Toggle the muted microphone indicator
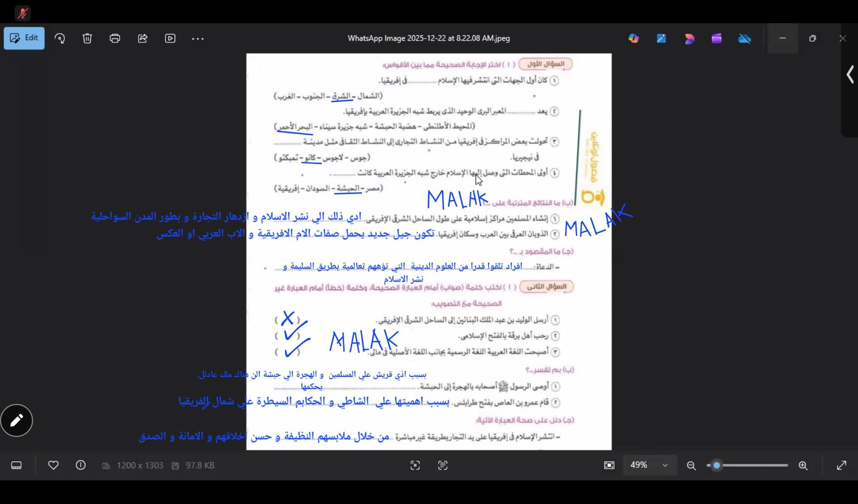Viewport: 858px width, 504px height. (x=22, y=13)
